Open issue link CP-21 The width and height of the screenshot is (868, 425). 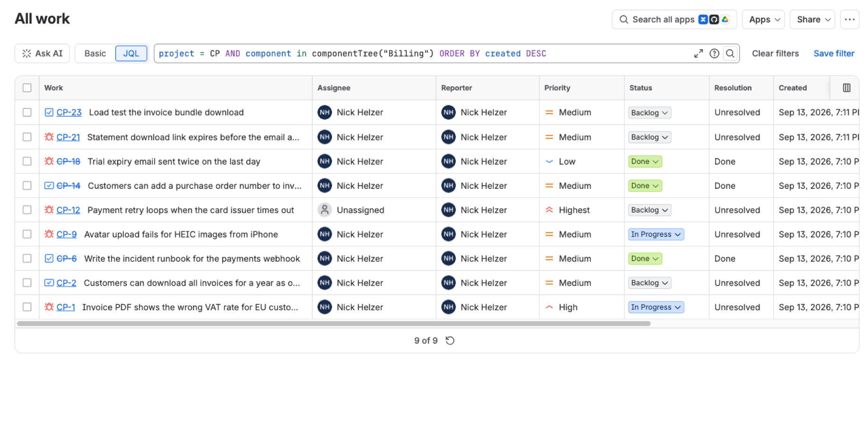[x=68, y=137]
